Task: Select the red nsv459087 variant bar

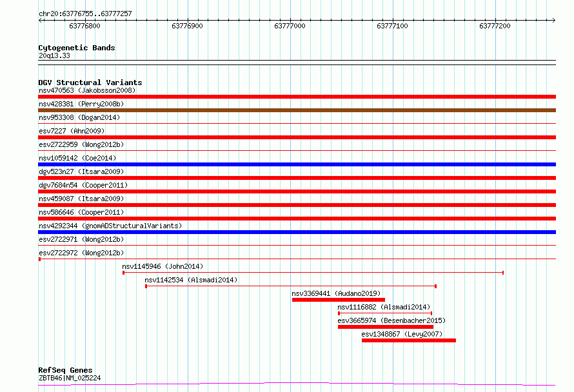Action: point(297,205)
